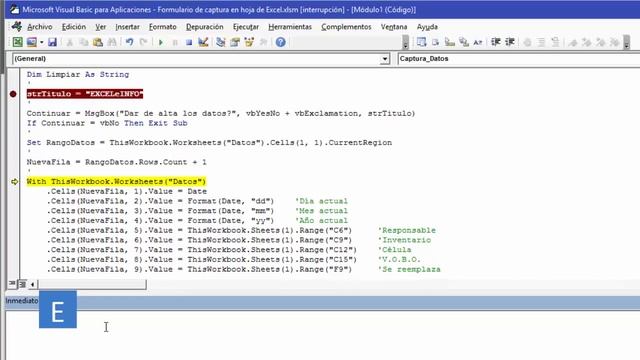This screenshot has height=360, width=640.
Task: Click the Toolbox icon
Action: [263, 42]
